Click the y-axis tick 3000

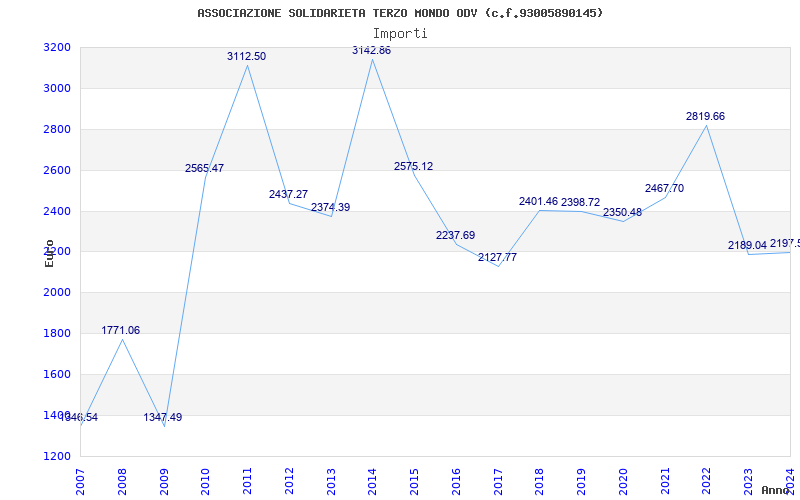[57, 88]
